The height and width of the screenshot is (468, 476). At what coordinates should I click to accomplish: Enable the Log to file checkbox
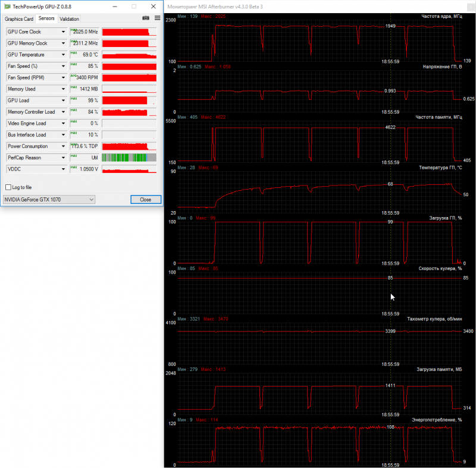click(x=8, y=187)
